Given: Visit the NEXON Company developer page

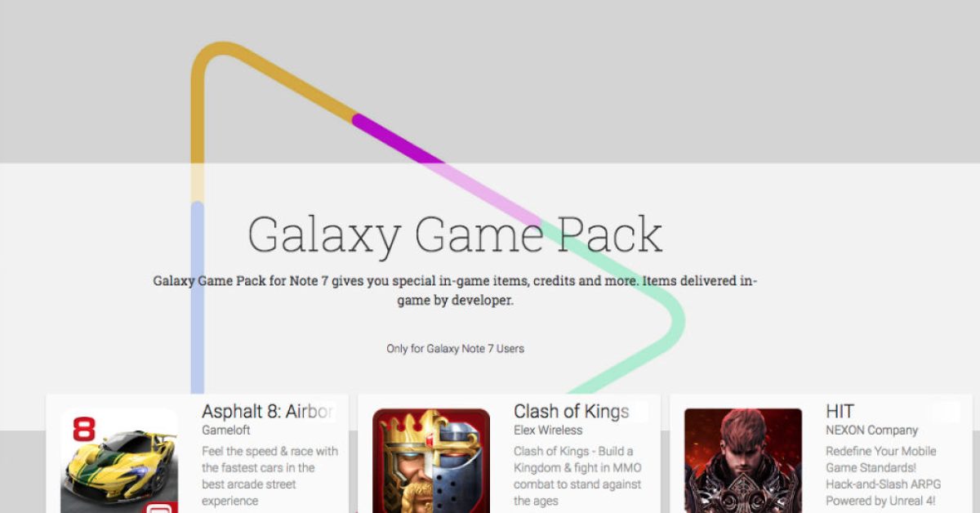Looking at the screenshot, I should point(871,430).
